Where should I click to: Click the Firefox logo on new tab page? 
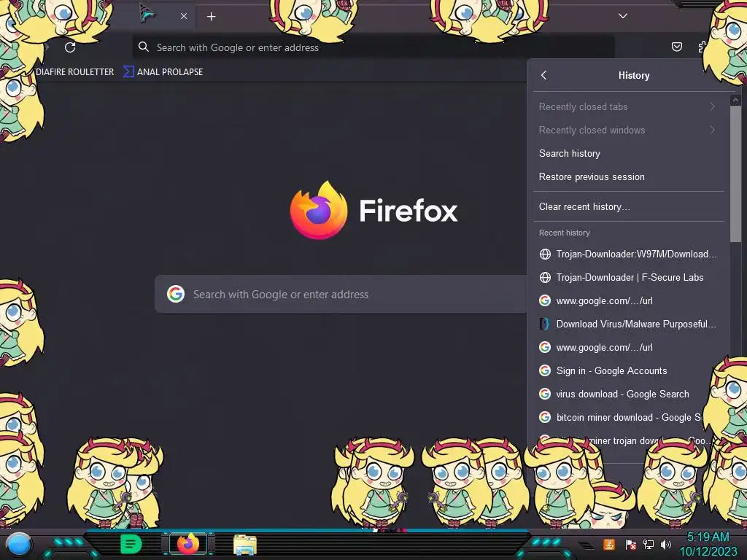pos(319,210)
